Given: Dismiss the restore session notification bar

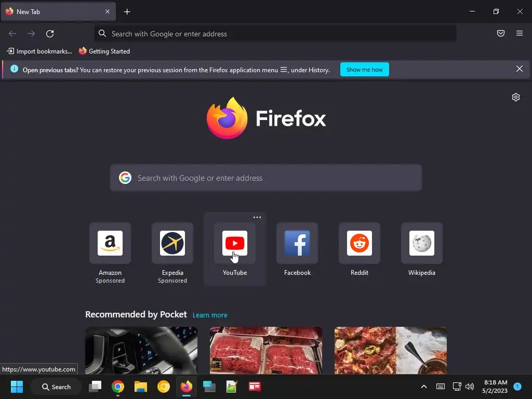Looking at the screenshot, I should [x=520, y=69].
